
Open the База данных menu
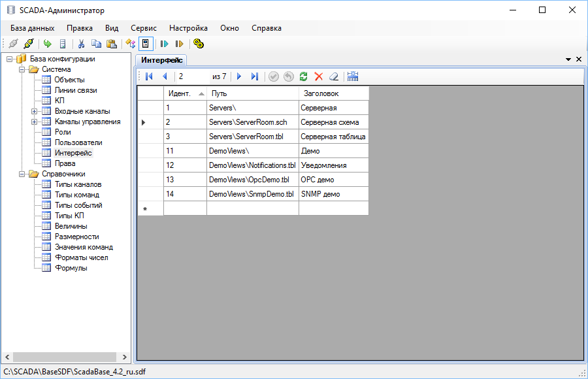[33, 28]
